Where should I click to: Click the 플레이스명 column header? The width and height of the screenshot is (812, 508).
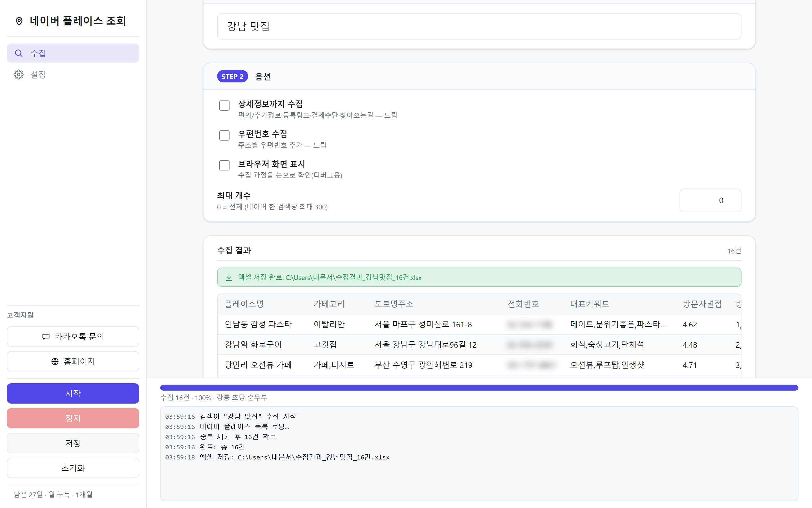(244, 304)
